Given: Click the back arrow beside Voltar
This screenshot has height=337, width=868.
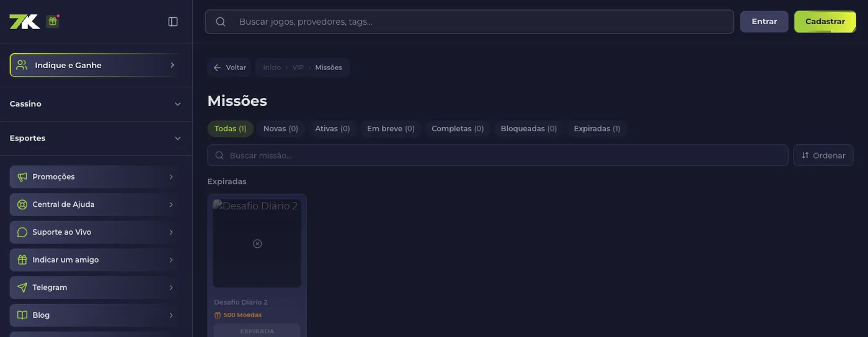Looking at the screenshot, I should [x=217, y=68].
